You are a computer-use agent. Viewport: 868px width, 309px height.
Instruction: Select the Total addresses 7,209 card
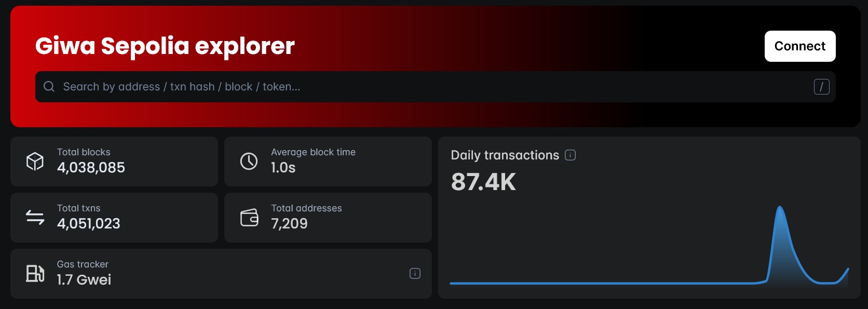[x=328, y=218]
